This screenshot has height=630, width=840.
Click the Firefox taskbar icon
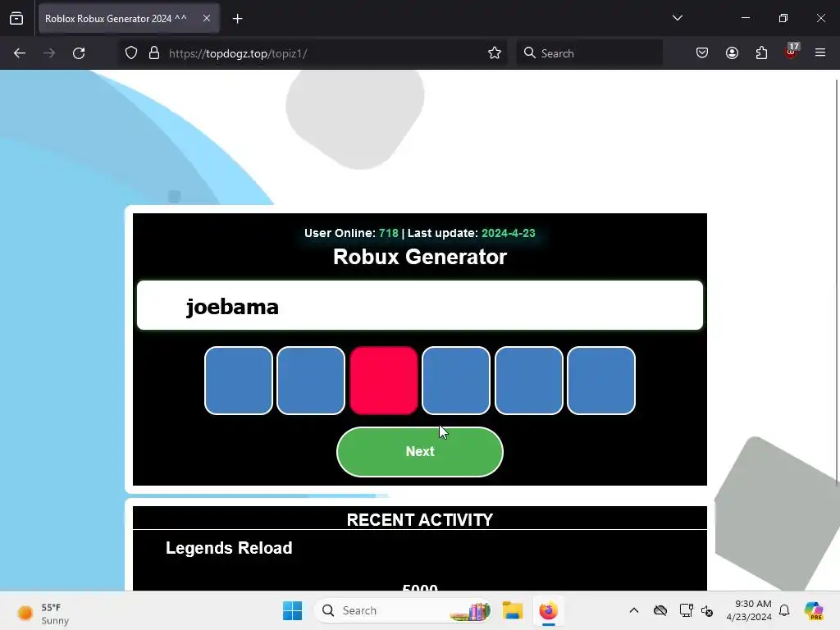click(549, 610)
